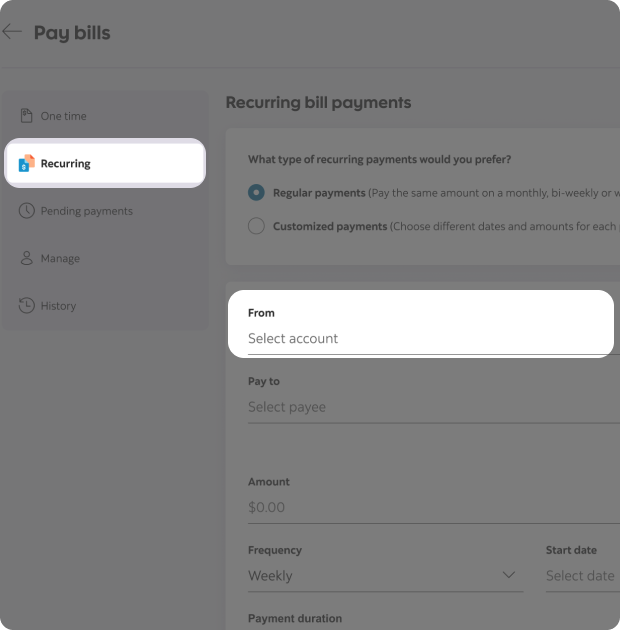
Task: Click the Recurring payments icon
Action: pyautogui.click(x=26, y=163)
